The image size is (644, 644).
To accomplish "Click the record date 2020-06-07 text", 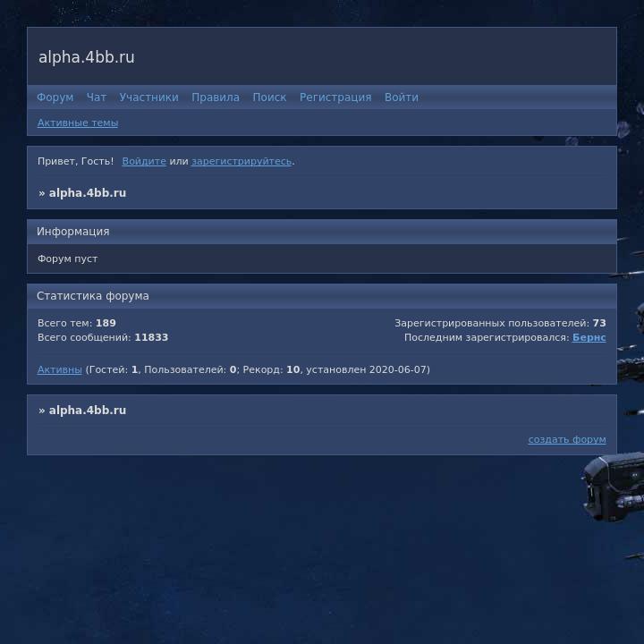I will [398, 369].
